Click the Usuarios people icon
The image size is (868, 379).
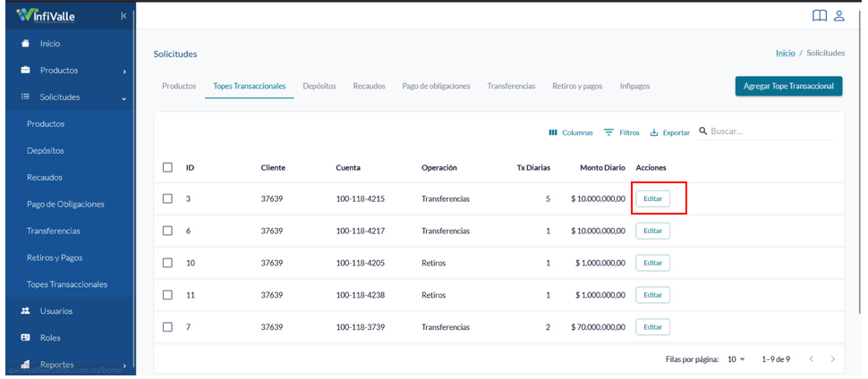pos(25,311)
